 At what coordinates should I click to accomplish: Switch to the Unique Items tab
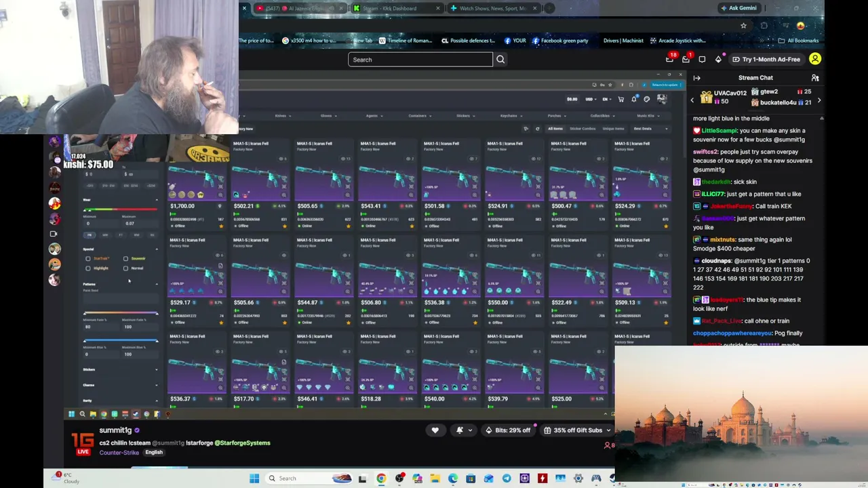tap(613, 129)
